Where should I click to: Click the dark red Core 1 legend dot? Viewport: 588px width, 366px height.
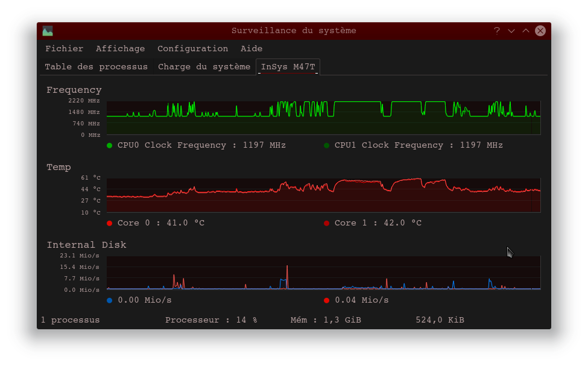[327, 223]
